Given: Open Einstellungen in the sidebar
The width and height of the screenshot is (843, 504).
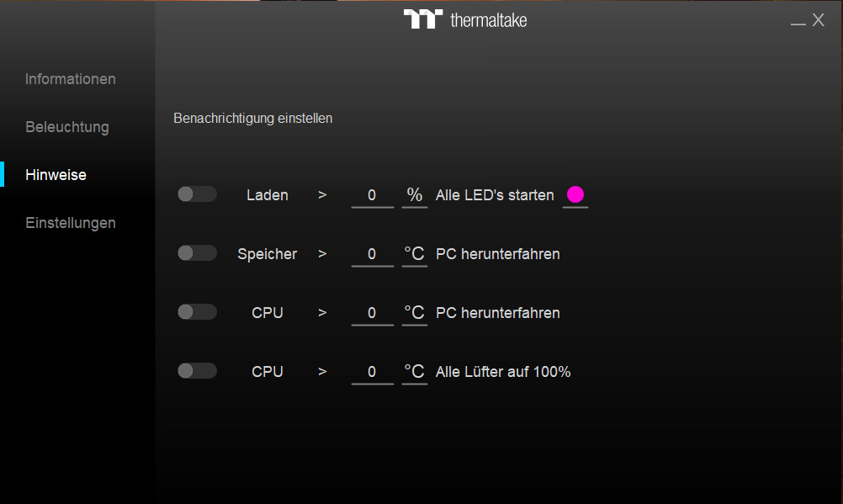Looking at the screenshot, I should (x=71, y=223).
